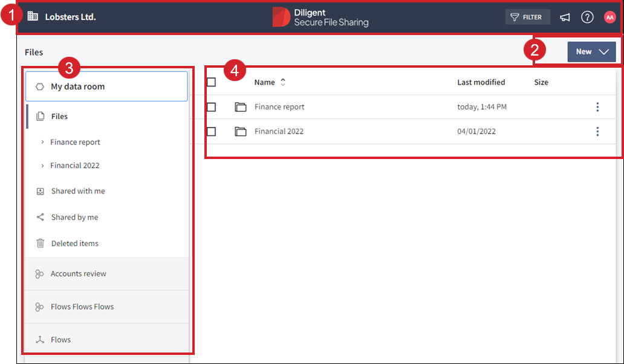624x364 pixels.
Task: Expand Financial 2022 in sidebar tree
Action: [42, 165]
